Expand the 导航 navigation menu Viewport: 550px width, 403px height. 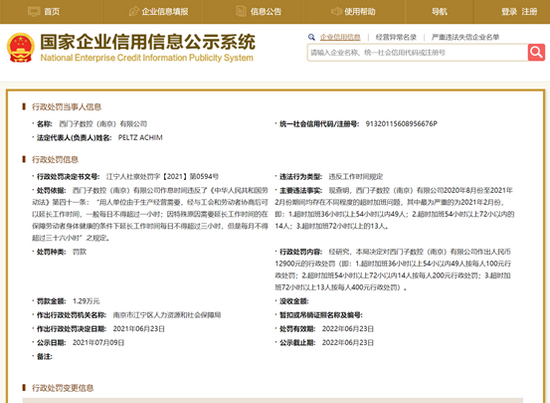coord(439,12)
